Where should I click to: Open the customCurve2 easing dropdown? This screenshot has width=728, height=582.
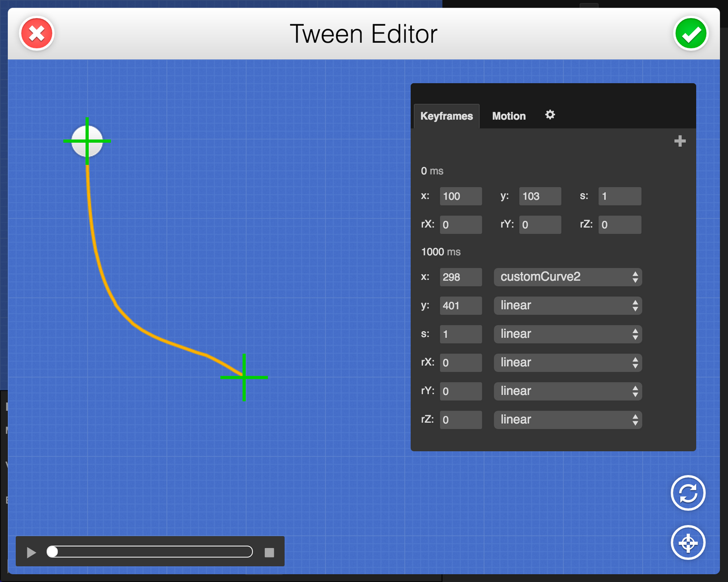(568, 277)
